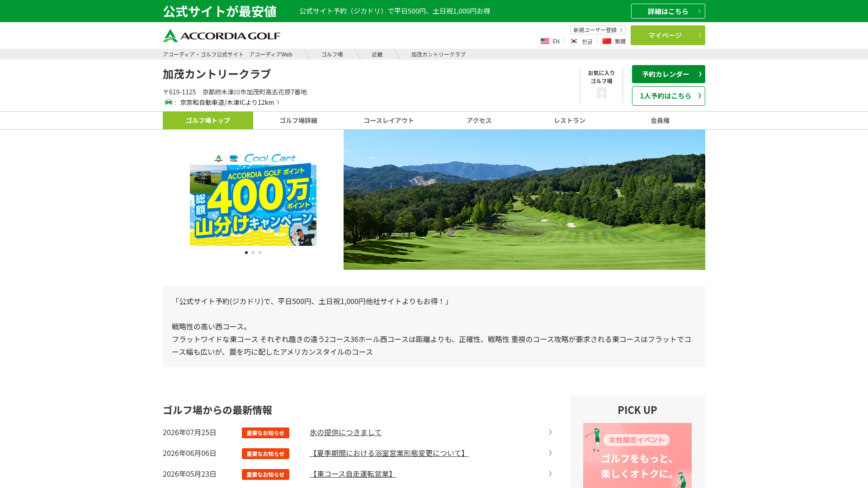Click breadcrumb 加茂カントリークラブ
The height and width of the screenshot is (488, 868).
point(438,54)
